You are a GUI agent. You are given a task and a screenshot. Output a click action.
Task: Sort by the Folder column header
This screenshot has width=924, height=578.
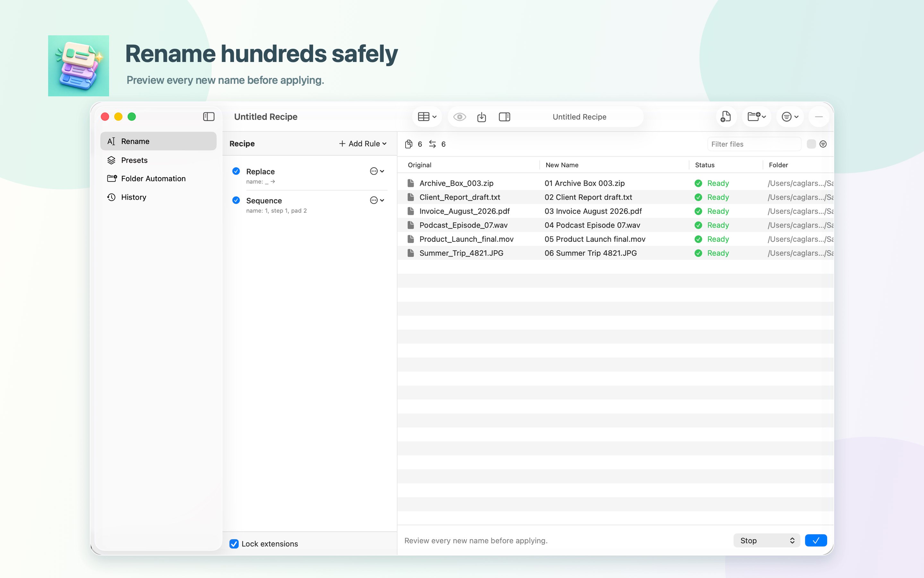click(x=778, y=165)
